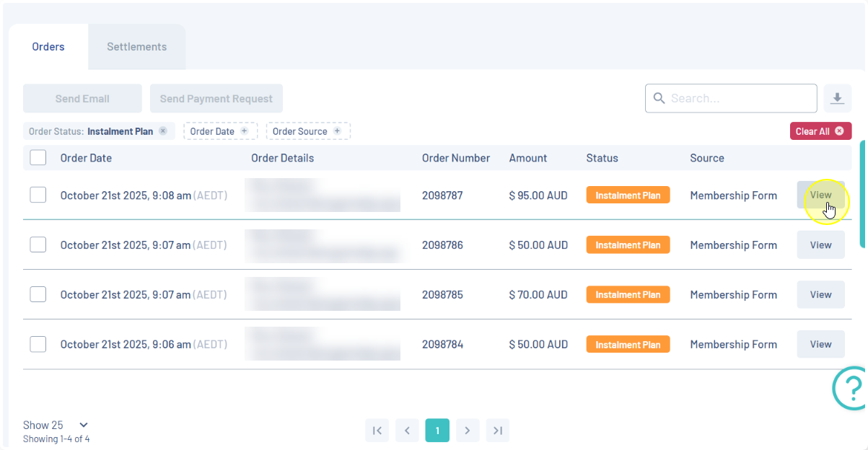This screenshot has height=450, width=868.
Task: View order 2098785
Action: (820, 294)
